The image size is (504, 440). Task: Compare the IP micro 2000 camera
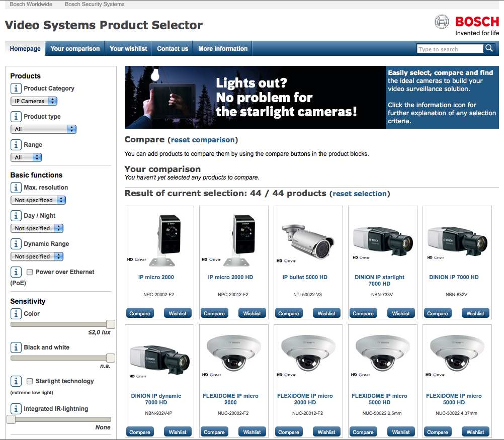pos(140,313)
